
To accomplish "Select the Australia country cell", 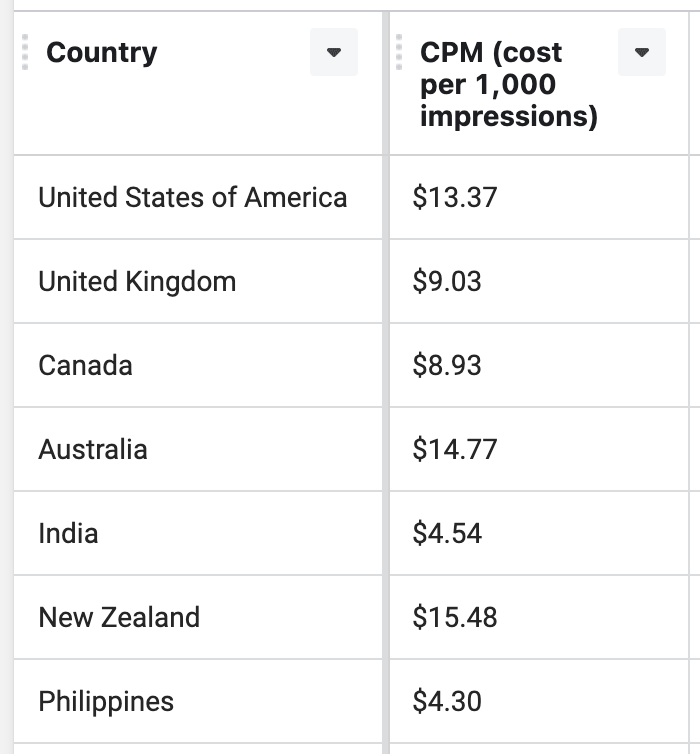I will click(198, 449).
